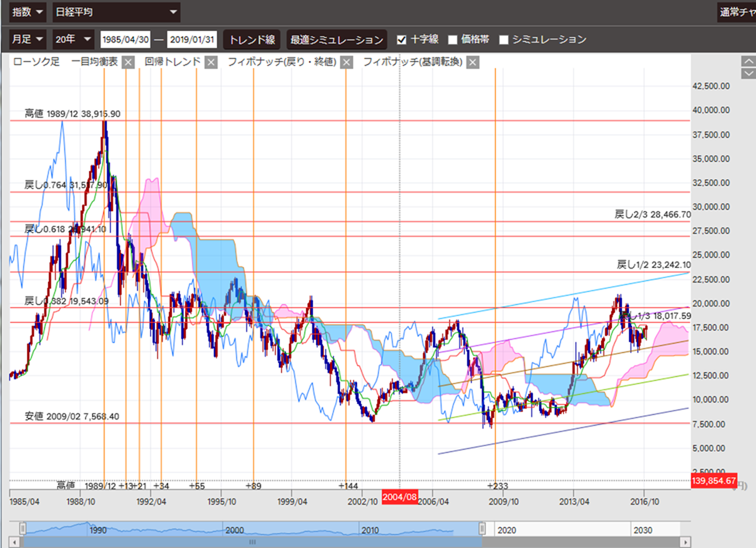Click the chart scroll-down arrow icon

(748, 73)
